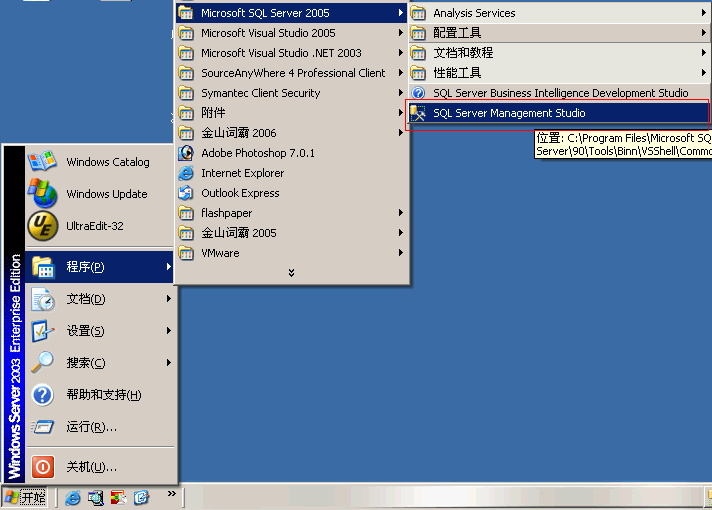
Task: Click the SQL Server Management Studio icon
Action: tap(418, 113)
